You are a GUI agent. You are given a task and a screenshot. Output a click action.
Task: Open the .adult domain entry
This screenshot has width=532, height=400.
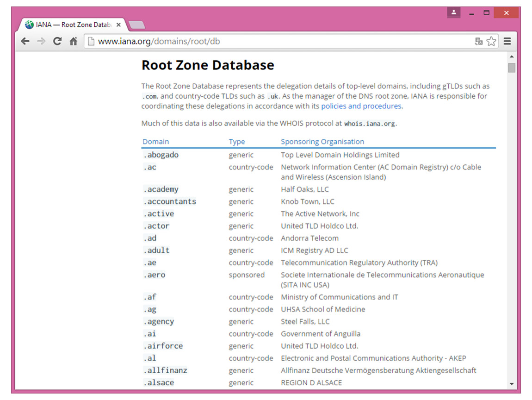click(156, 250)
